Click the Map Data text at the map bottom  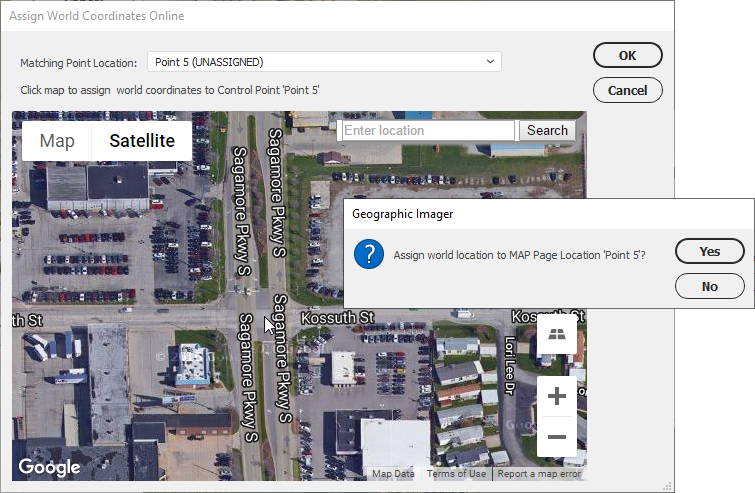(x=393, y=474)
